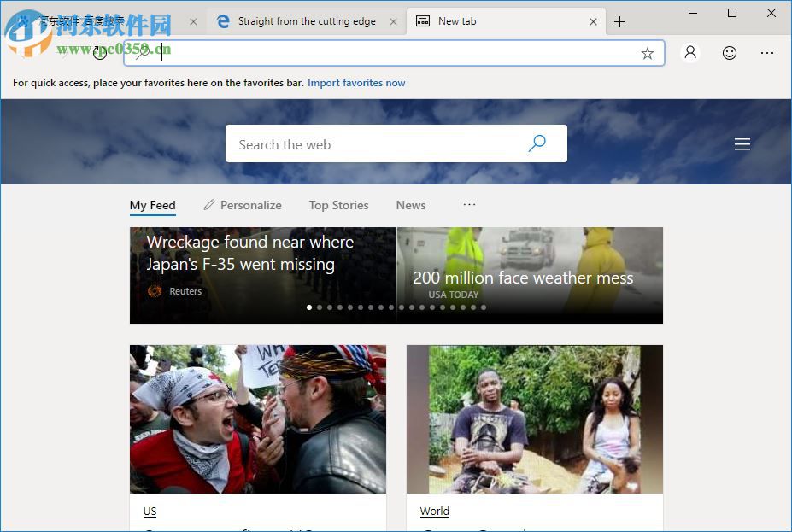
Task: Expand more feed categories with ellipsis
Action: coord(468,203)
